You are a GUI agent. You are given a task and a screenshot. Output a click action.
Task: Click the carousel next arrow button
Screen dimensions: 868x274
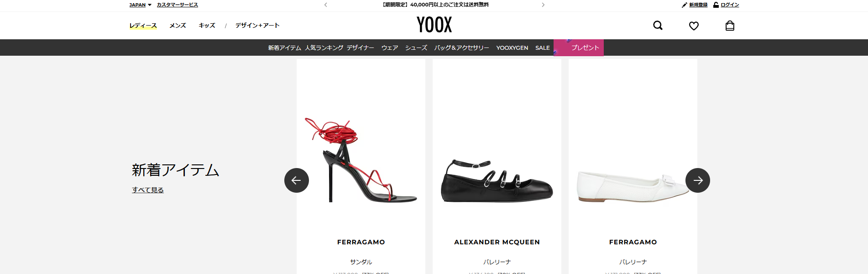[698, 180]
